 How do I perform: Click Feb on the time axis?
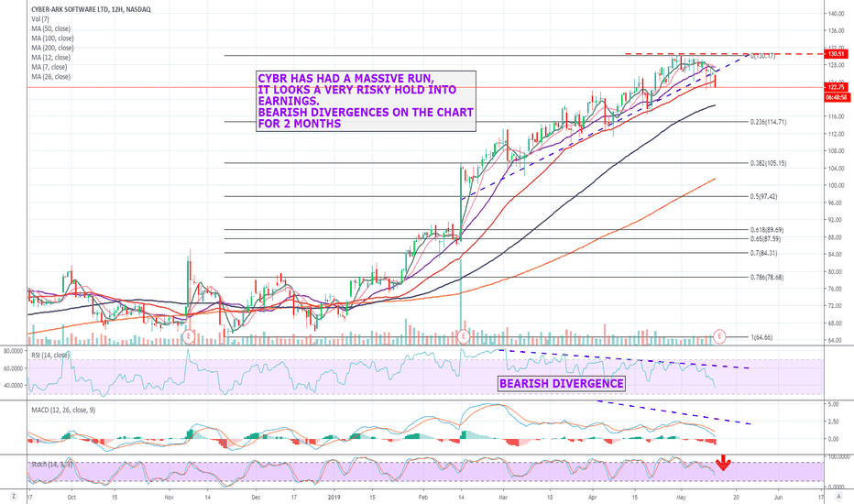pyautogui.click(x=423, y=498)
